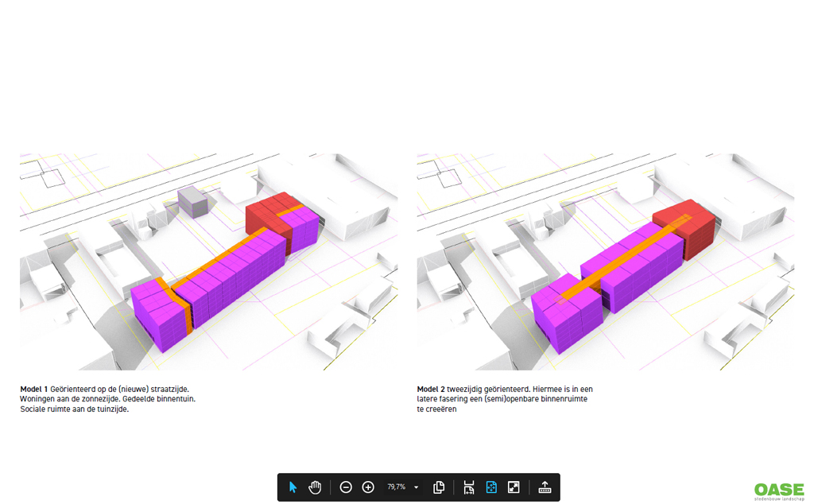814x504 pixels.
Task: Select the arrow selection tool
Action: point(293,487)
